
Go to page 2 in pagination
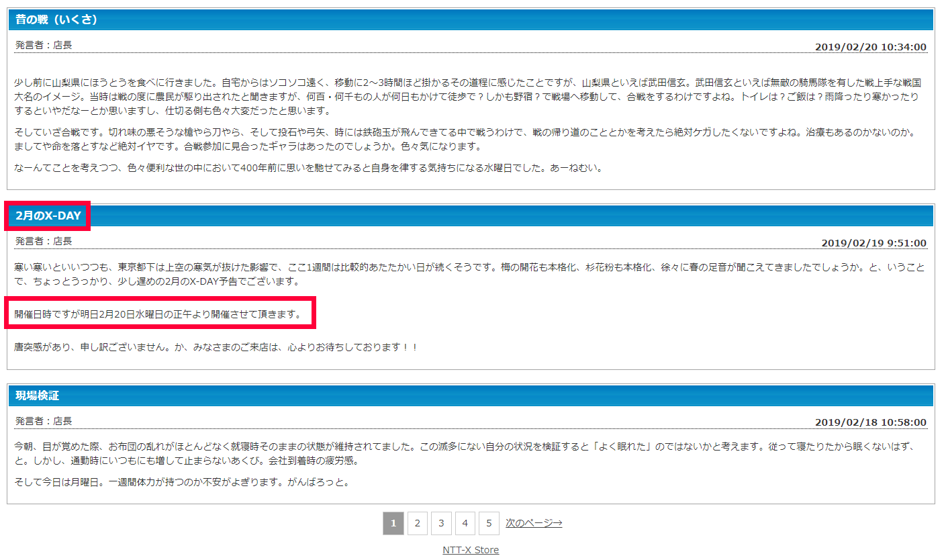point(417,523)
